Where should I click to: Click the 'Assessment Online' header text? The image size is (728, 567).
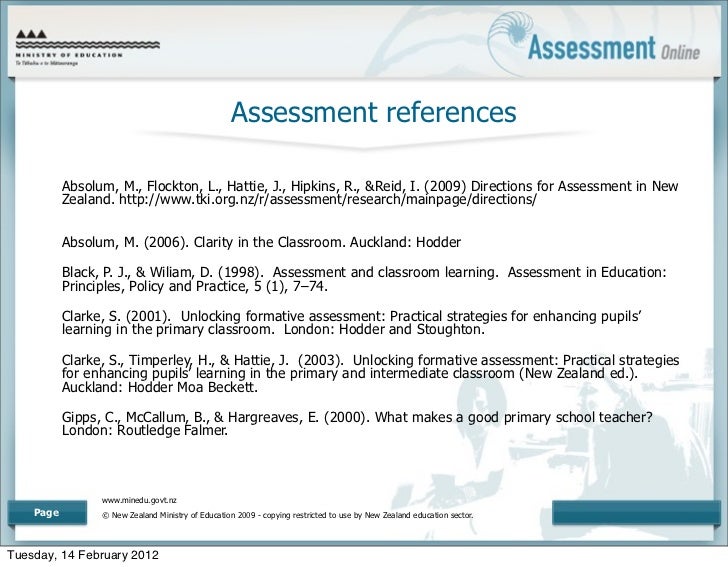tap(613, 49)
